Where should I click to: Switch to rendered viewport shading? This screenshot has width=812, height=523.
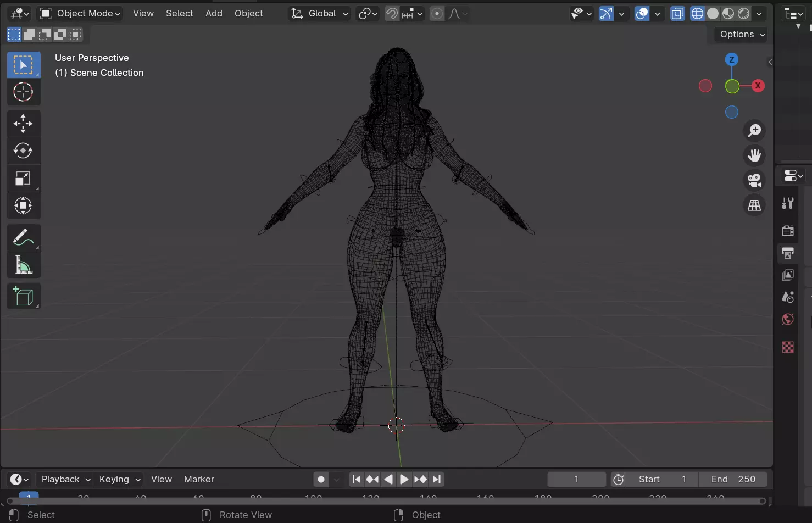(x=743, y=13)
